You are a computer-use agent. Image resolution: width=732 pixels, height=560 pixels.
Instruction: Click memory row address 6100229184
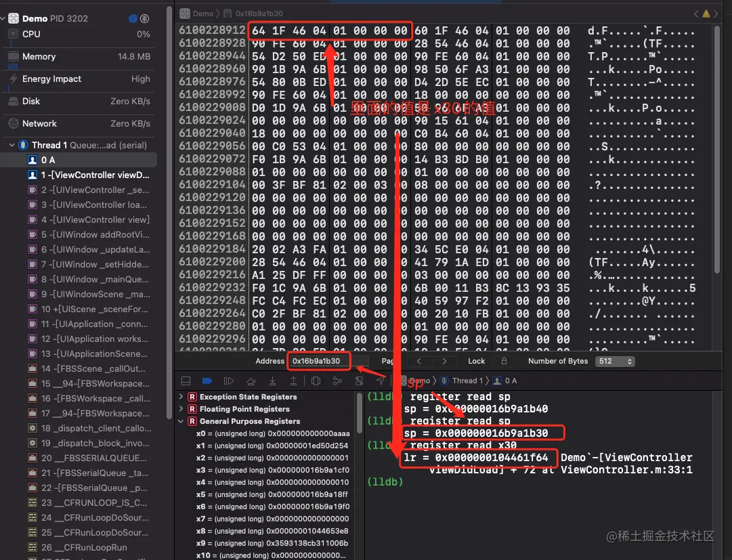213,249
